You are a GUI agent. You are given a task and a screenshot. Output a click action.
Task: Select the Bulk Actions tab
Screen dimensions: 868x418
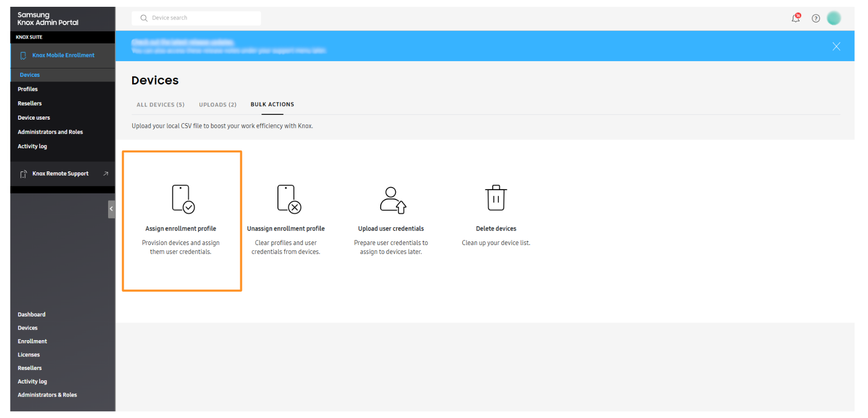[x=272, y=104]
